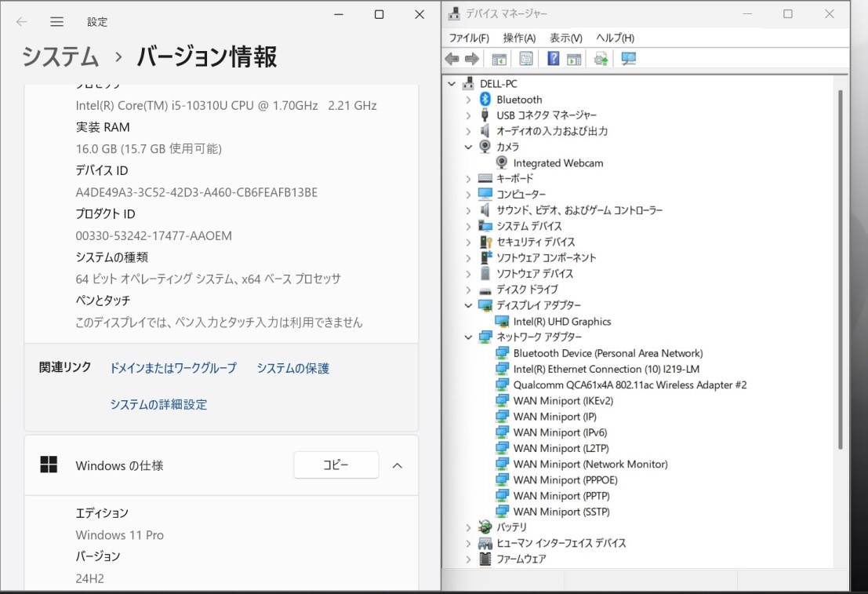Viewport: 868px width, 594px height.
Task: Open the ドメインまたはワークグループ link
Action: [x=173, y=368]
